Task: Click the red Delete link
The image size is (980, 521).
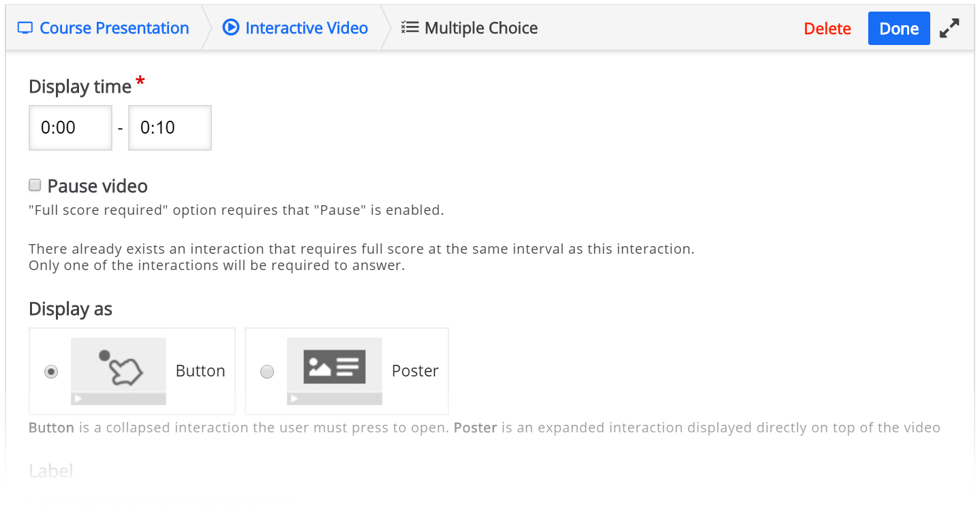Action: pos(827,29)
